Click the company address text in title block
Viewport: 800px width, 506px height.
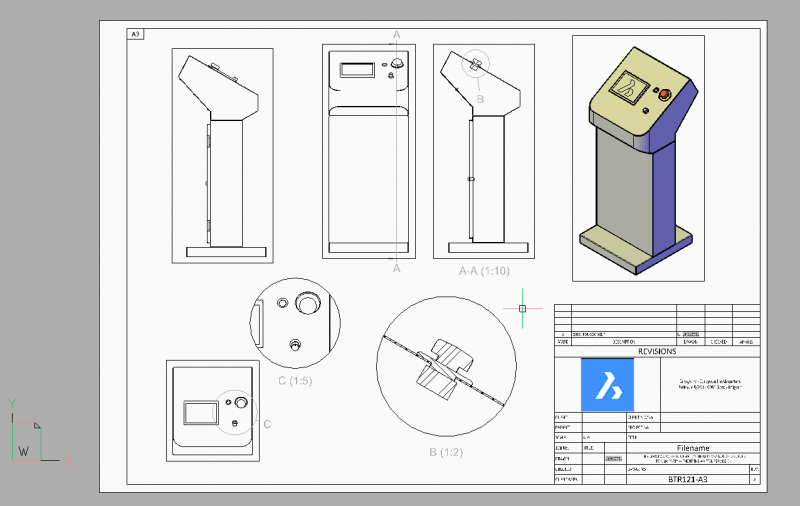click(x=710, y=384)
